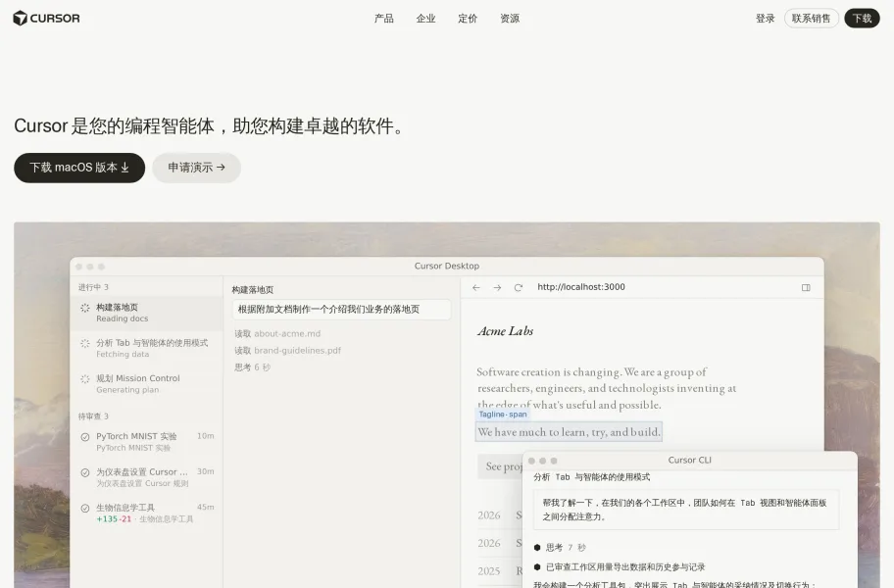This screenshot has width=894, height=588.
Task: Select the 规划 Mission Control task
Action: (x=146, y=383)
